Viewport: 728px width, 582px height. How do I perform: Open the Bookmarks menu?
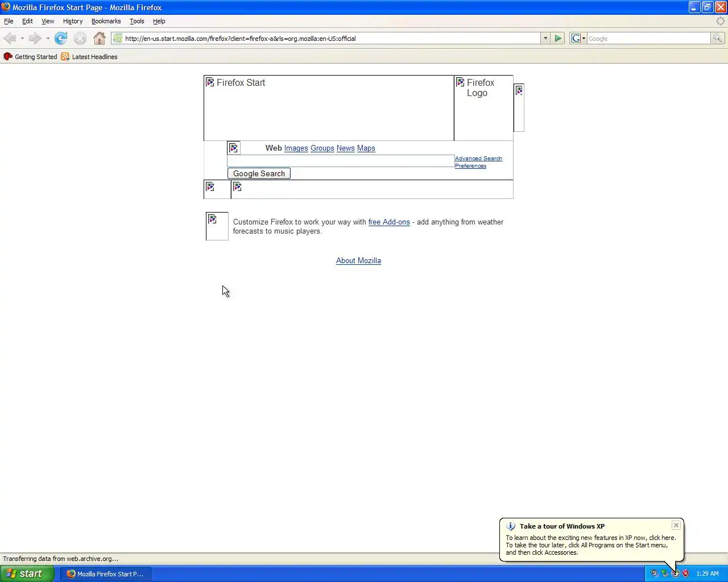tap(106, 21)
